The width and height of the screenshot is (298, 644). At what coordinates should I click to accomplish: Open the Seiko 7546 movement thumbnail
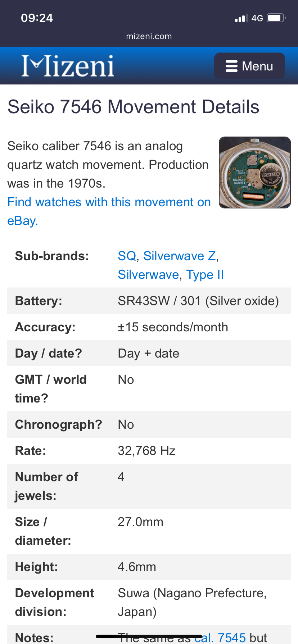tap(255, 172)
